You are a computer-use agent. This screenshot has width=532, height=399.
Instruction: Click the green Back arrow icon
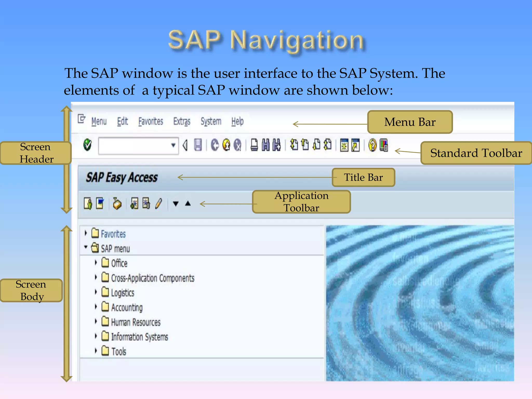tap(215, 145)
